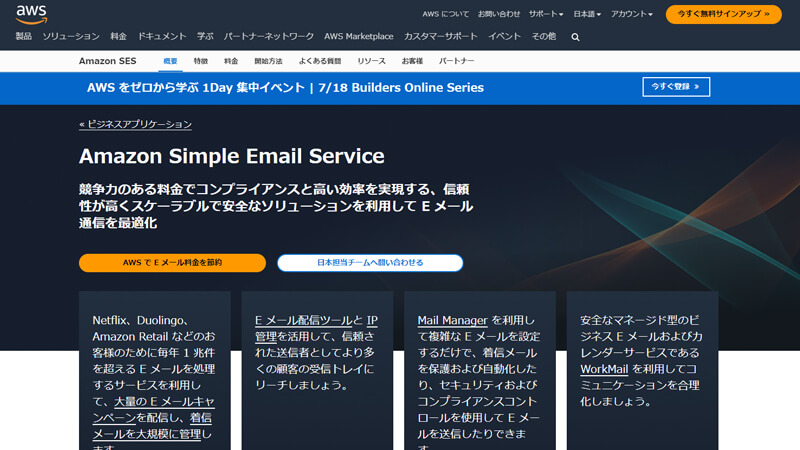Select the 特徴 tab

(201, 61)
